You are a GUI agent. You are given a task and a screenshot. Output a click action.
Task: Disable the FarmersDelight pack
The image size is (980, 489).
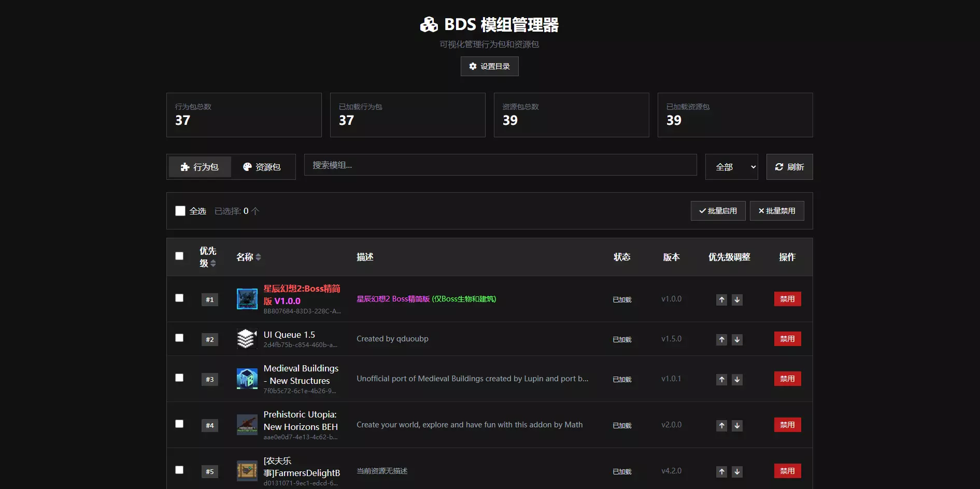788,471
